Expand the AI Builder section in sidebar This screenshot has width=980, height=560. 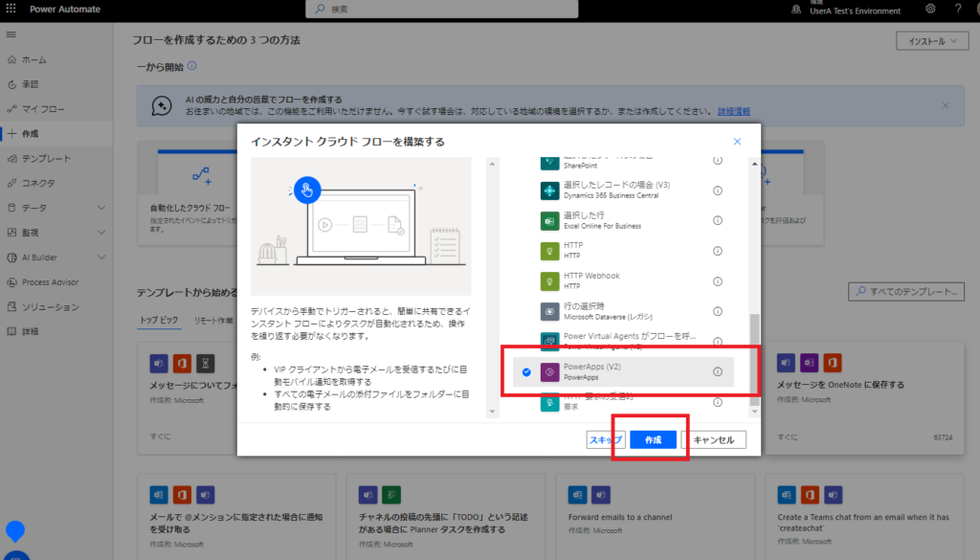pyautogui.click(x=101, y=258)
